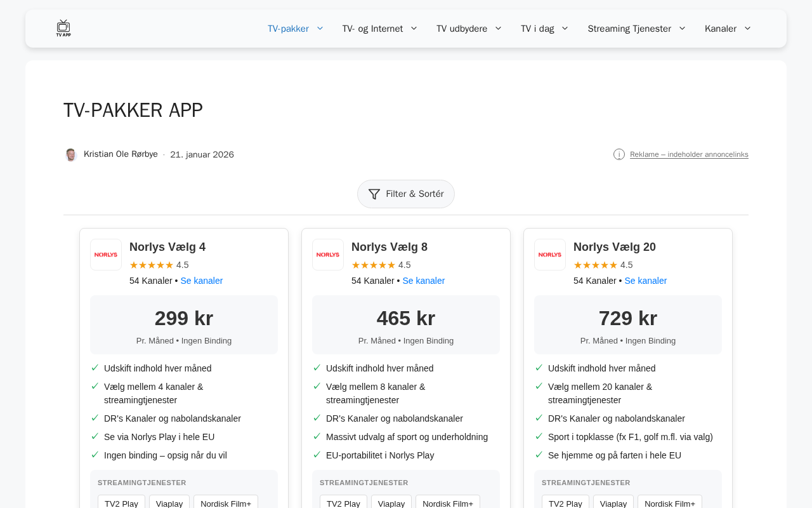Follow Se kanaler link on Norlys Vælg 4

point(202,281)
